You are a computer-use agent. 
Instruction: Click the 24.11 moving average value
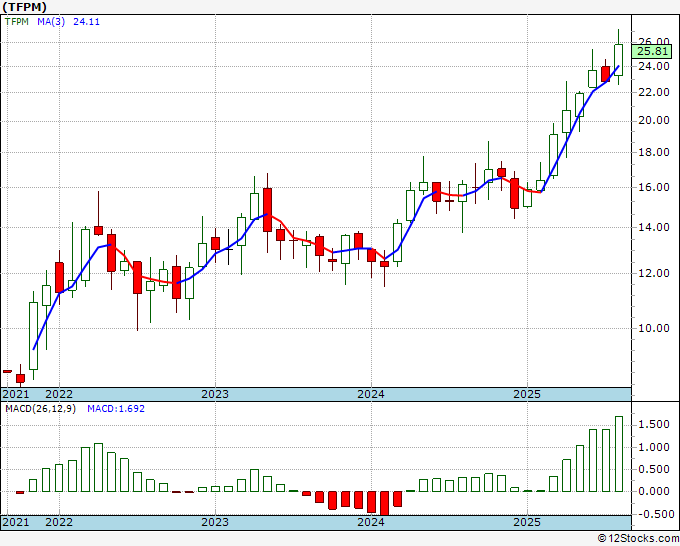[86, 22]
